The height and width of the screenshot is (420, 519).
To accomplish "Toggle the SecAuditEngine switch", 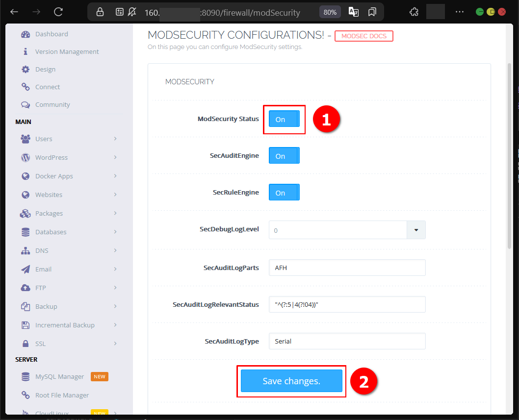I will point(284,156).
